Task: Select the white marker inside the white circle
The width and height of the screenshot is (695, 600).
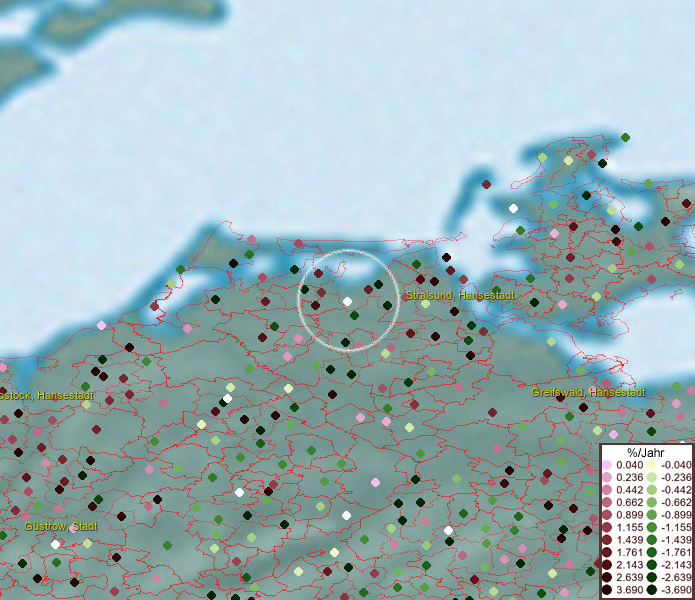Action: pos(348,301)
